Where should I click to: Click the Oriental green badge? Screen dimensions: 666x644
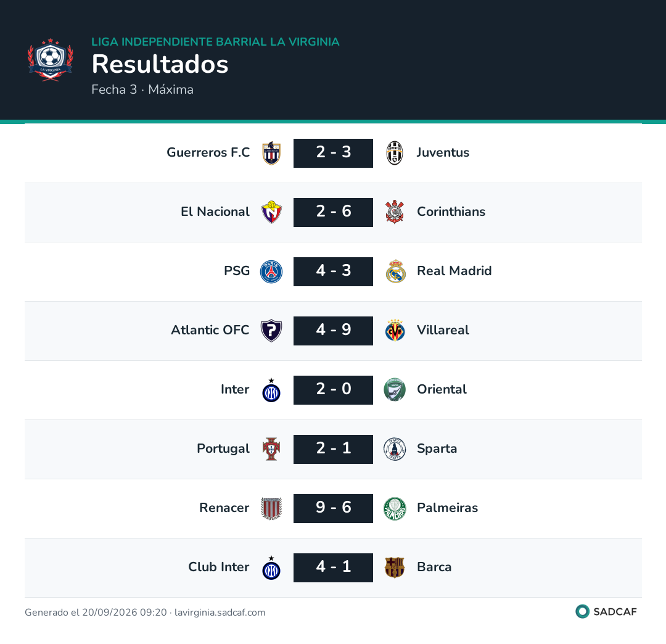395,389
